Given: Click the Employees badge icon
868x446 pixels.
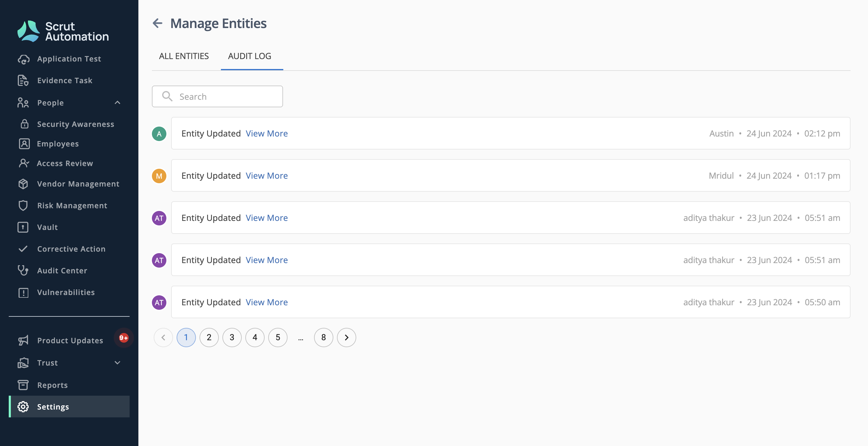Looking at the screenshot, I should pyautogui.click(x=24, y=144).
